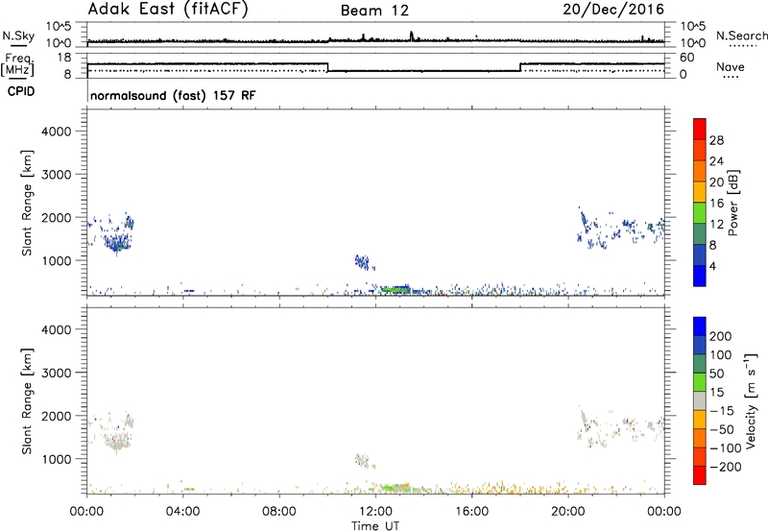Click the 'Adak East (fitACF)' title

pyautogui.click(x=168, y=10)
